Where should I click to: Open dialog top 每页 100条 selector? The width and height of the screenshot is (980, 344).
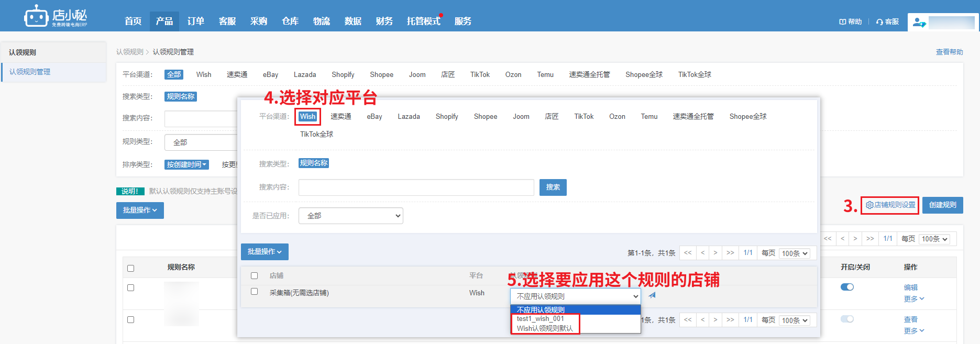coord(795,253)
